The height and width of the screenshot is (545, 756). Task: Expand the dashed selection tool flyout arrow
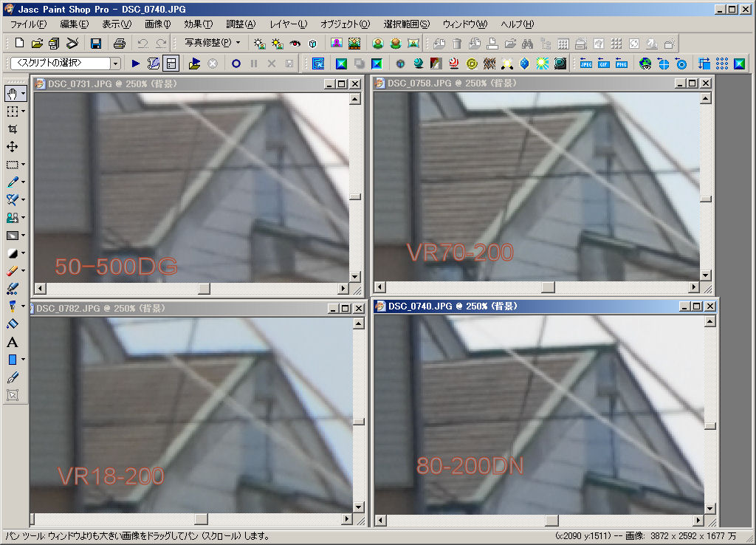(23, 165)
